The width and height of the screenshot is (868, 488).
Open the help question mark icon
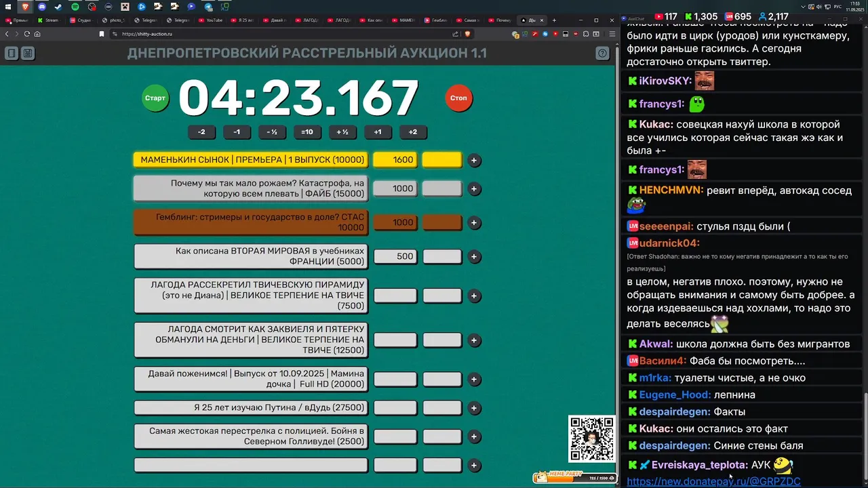point(602,53)
